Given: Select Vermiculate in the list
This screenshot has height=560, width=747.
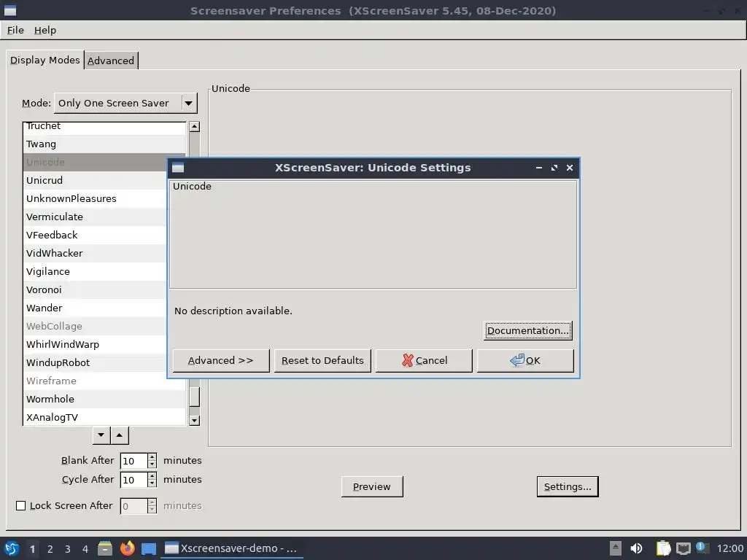Looking at the screenshot, I should point(96,217).
